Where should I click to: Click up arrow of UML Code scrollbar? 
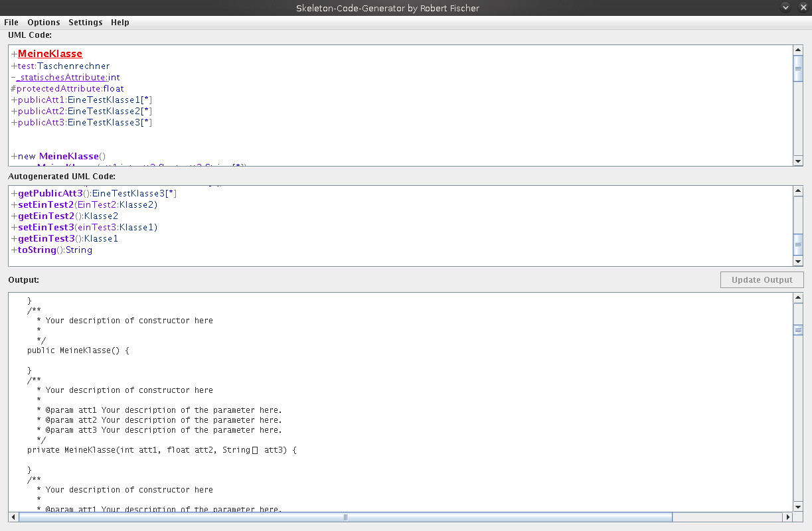(798, 50)
